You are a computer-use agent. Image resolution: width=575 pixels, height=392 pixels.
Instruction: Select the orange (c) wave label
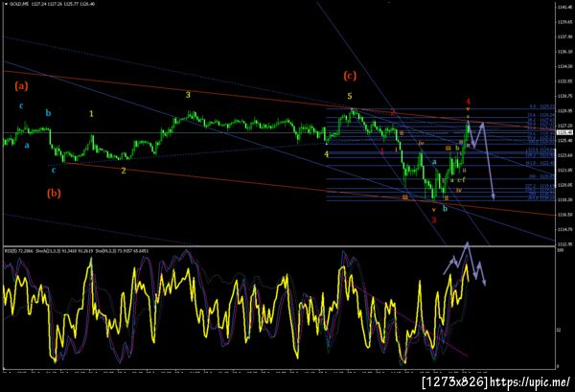tap(350, 76)
